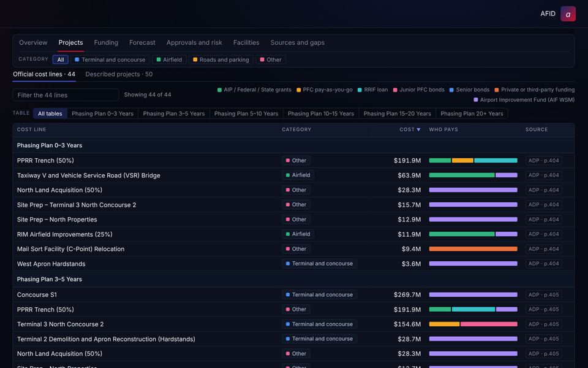Click the Cost Line column header
Viewport: 588px width, 368px height.
pos(31,129)
